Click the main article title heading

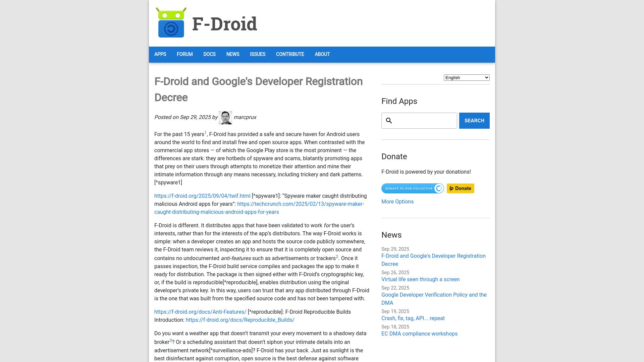[258, 89]
